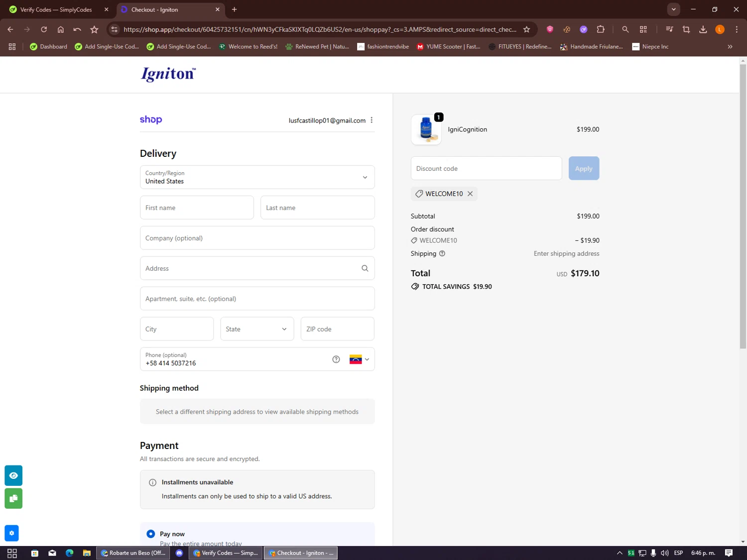
Task: Open the Mail app in taskbar
Action: click(52, 553)
